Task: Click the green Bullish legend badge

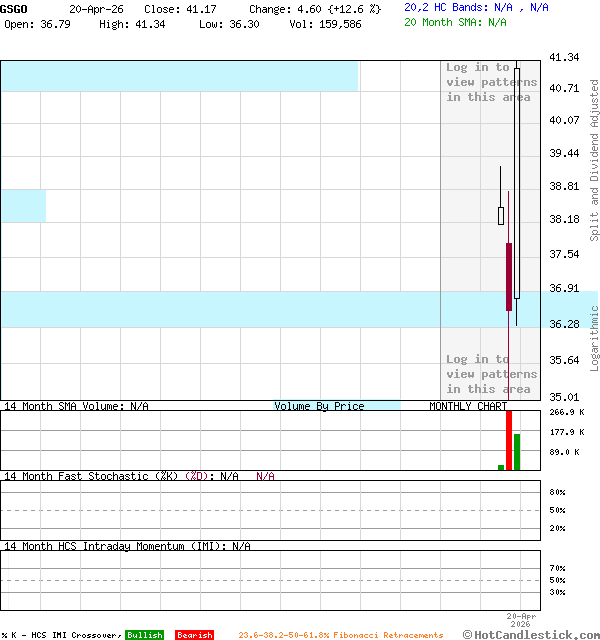Action: (144, 635)
